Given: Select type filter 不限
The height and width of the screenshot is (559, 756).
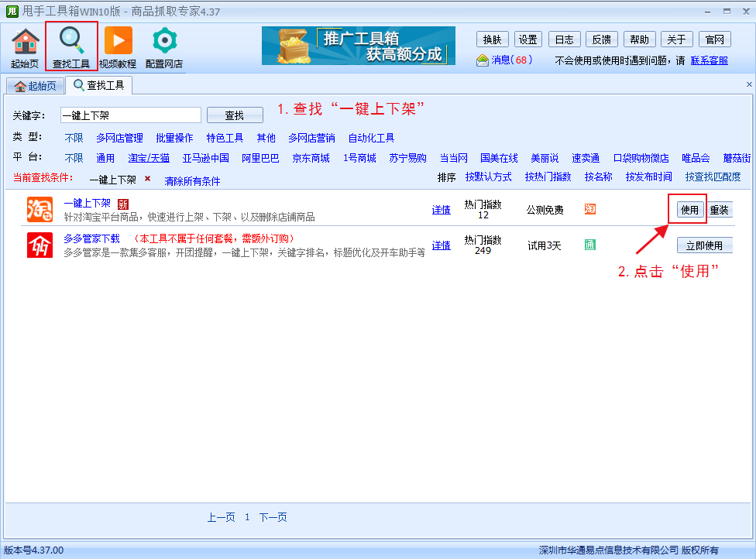Looking at the screenshot, I should tap(74, 139).
